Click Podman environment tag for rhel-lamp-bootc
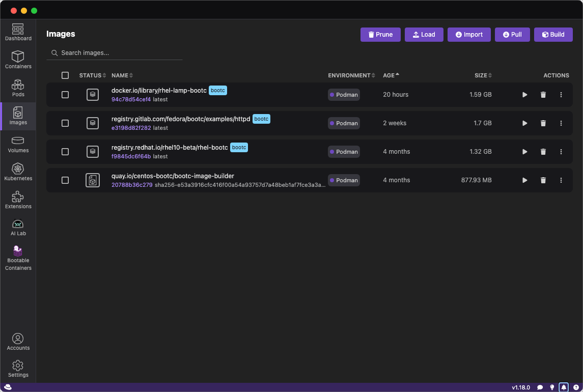583x392 pixels. pyautogui.click(x=344, y=95)
